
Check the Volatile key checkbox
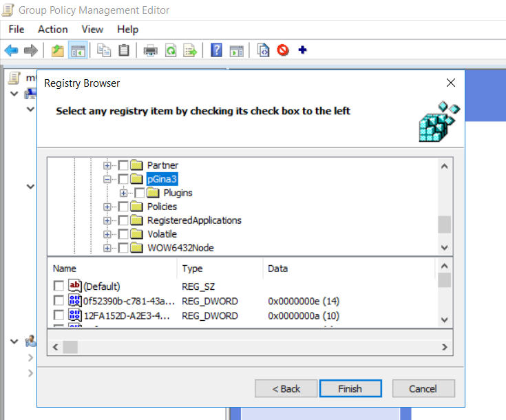pos(123,234)
